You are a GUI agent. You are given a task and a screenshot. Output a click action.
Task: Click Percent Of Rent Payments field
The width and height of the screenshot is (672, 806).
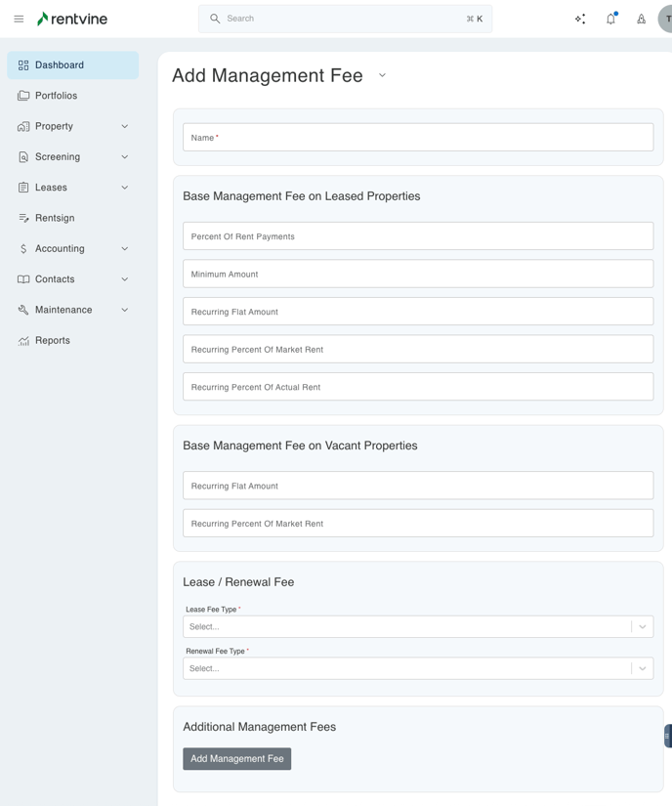[x=418, y=236]
